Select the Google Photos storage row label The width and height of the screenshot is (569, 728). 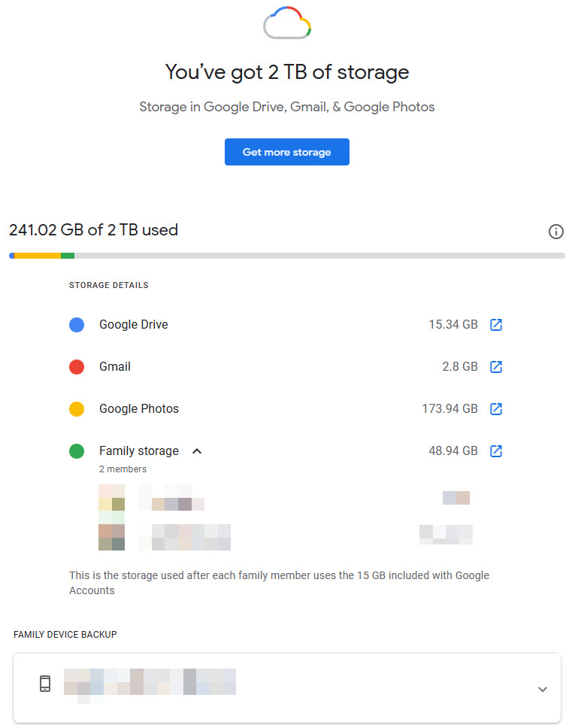coord(139,409)
